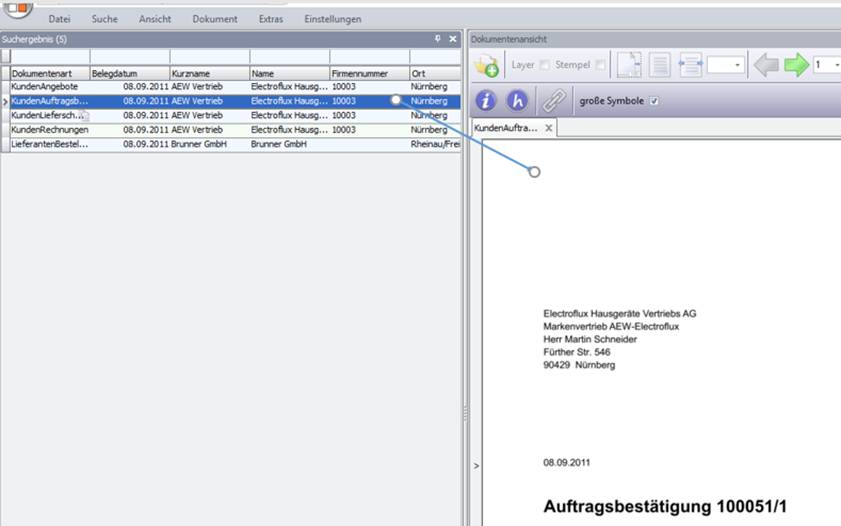Toggle the Layer checkbox
Viewport: 841px width, 526px height.
pyautogui.click(x=545, y=65)
